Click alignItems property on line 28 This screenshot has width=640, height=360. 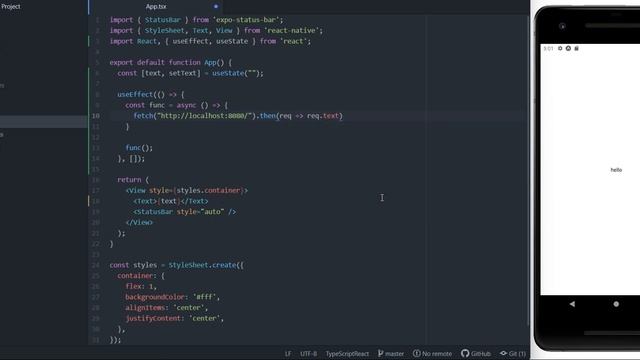point(145,308)
